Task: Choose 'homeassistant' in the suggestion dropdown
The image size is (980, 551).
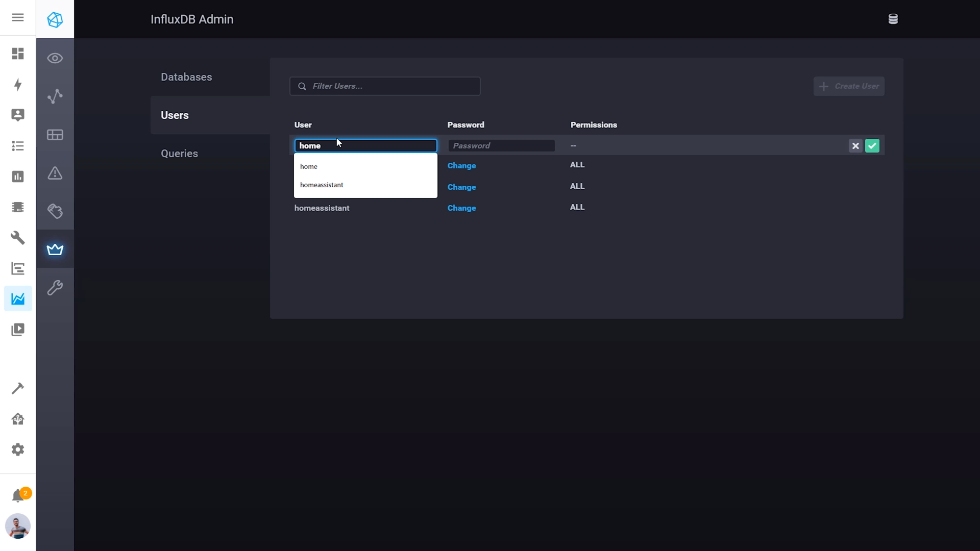Action: pos(322,185)
